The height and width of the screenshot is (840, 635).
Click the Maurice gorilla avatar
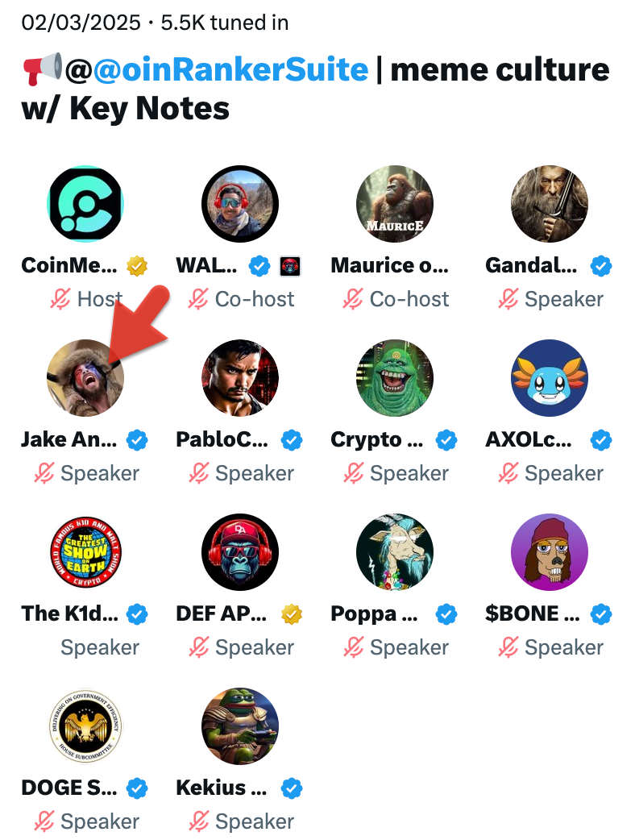click(x=395, y=204)
